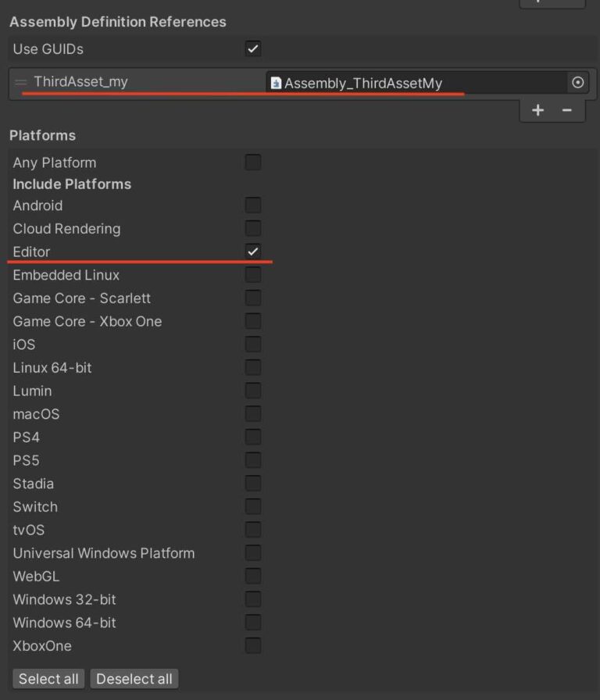Viewport: 600px width, 700px height.
Task: Uncheck the Editor platform
Action: point(252,252)
